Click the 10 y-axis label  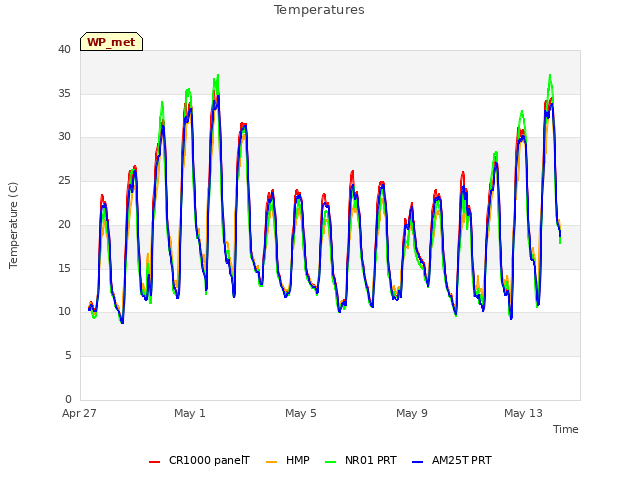pos(64,312)
